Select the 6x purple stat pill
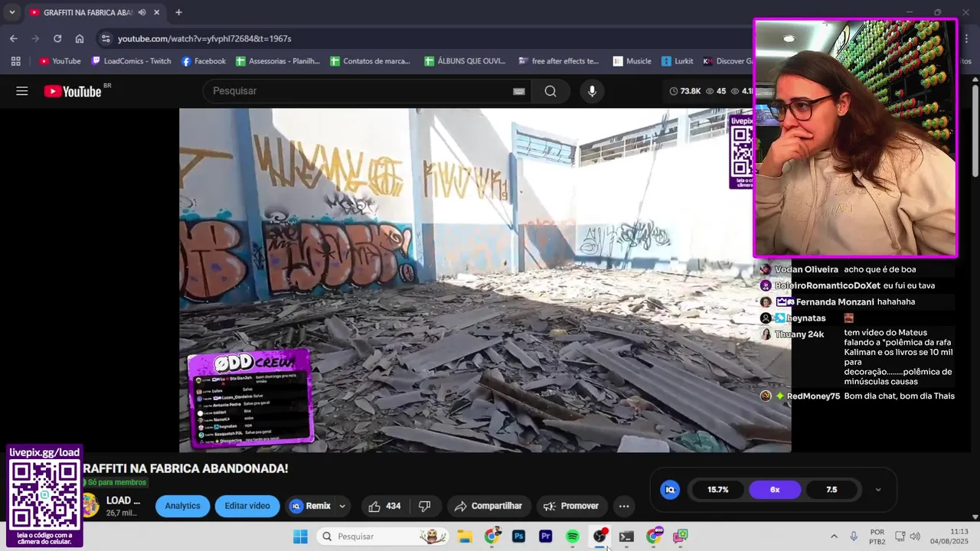The width and height of the screenshot is (980, 551). click(775, 490)
